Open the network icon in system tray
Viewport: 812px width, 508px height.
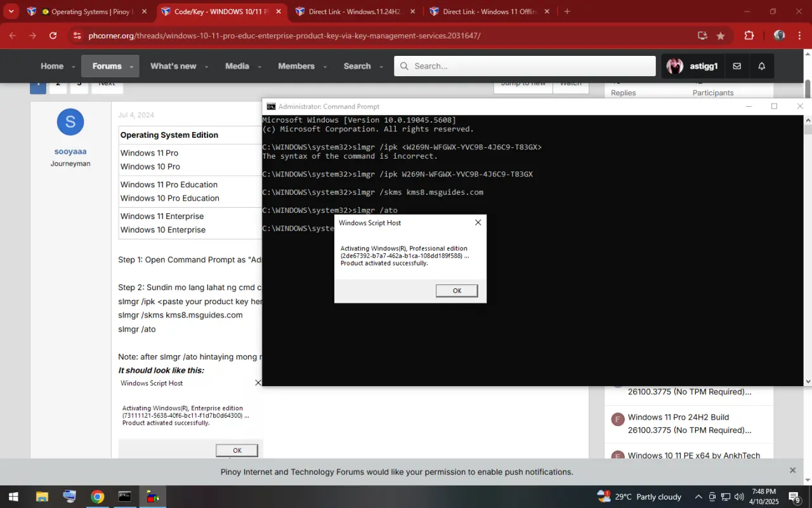725,497
